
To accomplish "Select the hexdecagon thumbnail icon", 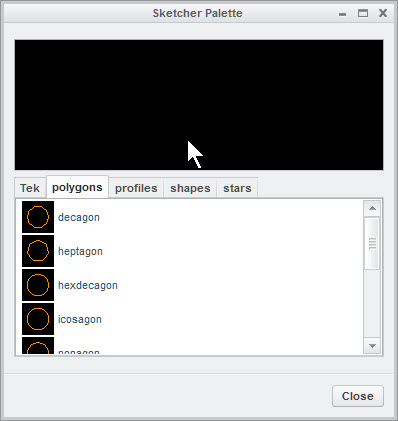I will point(38,285).
